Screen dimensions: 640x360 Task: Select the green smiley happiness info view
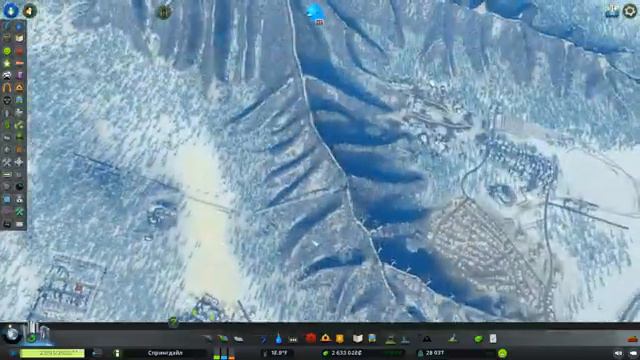pos(7,51)
